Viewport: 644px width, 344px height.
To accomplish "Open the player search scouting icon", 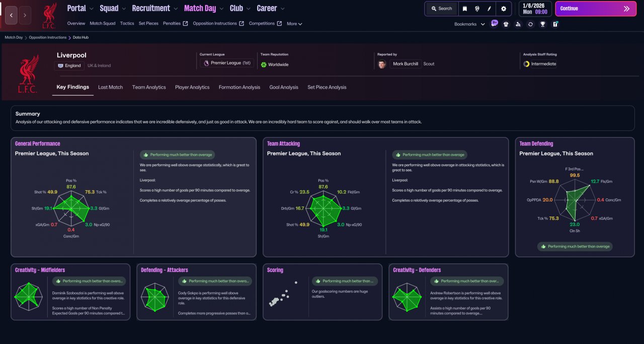I will (518, 24).
